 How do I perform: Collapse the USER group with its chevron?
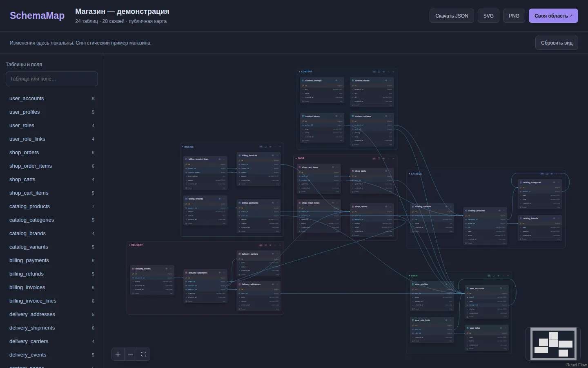pyautogui.click(x=508, y=276)
